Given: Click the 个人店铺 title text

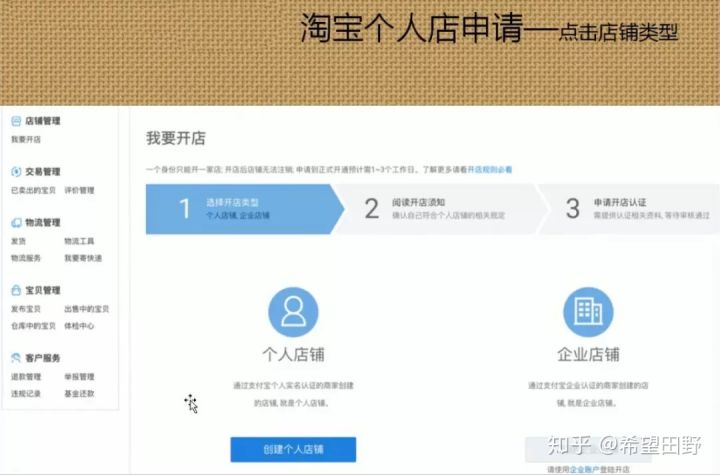Looking at the screenshot, I should (293, 354).
